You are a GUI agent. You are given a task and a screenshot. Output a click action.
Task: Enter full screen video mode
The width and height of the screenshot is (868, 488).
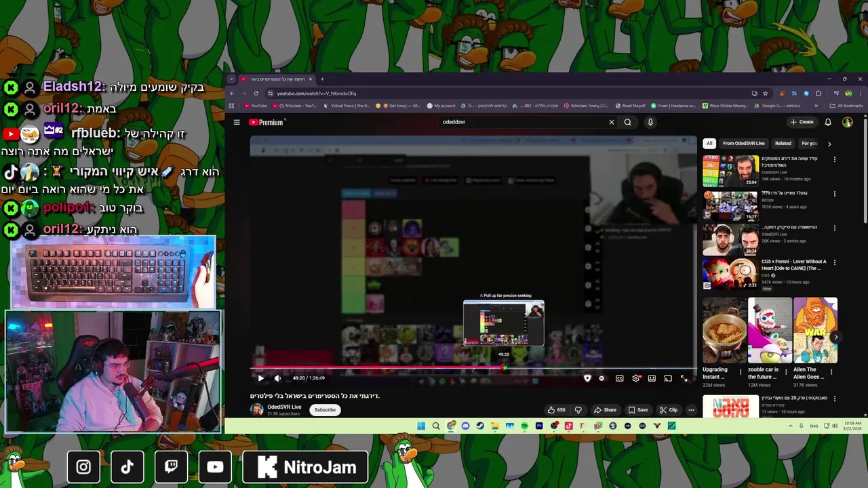tap(684, 378)
